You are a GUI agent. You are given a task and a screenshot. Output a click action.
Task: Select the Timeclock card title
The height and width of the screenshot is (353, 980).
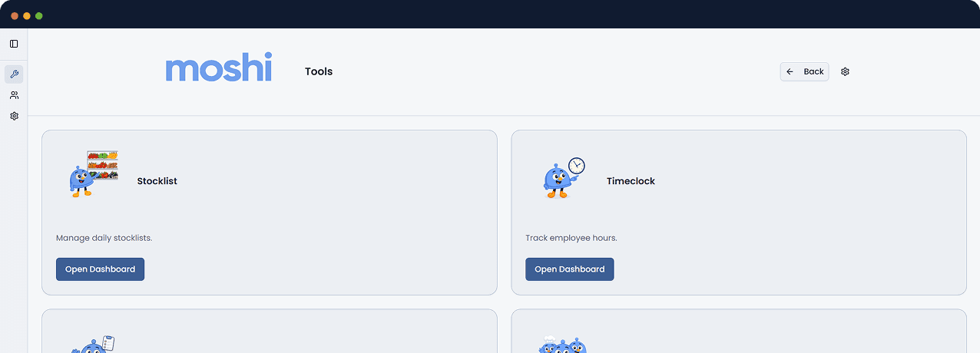point(631,181)
